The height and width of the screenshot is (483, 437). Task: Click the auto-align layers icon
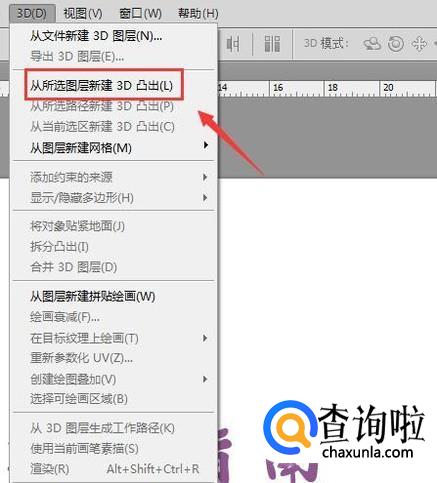(272, 44)
